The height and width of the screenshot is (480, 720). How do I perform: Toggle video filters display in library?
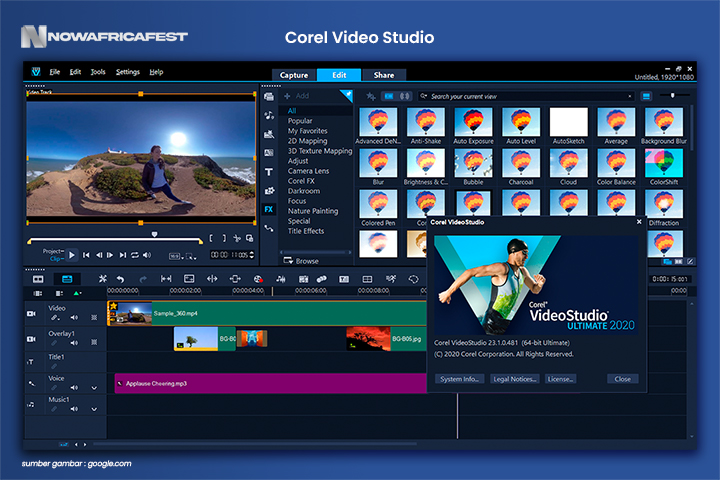pyautogui.click(x=389, y=96)
